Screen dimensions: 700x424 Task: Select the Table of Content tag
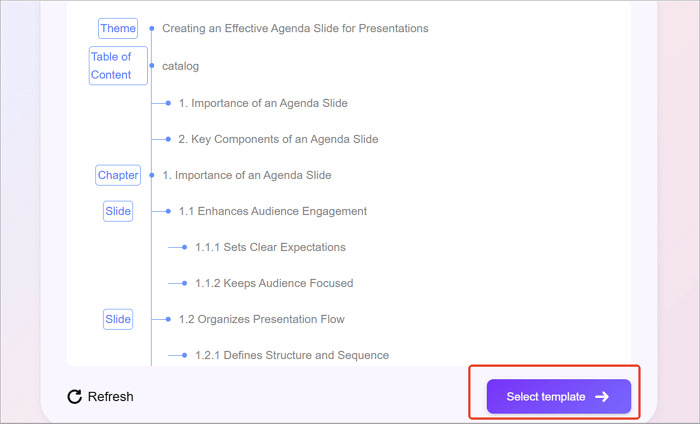pos(118,66)
